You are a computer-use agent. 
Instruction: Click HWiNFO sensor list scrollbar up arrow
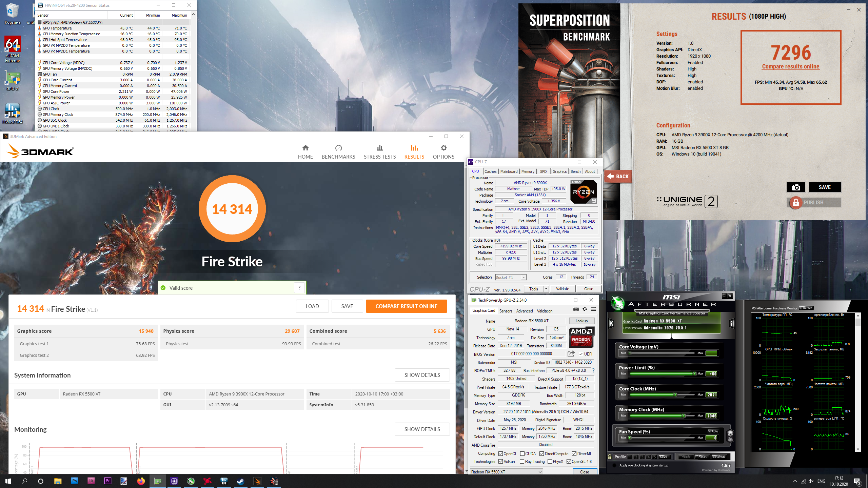tap(193, 14)
